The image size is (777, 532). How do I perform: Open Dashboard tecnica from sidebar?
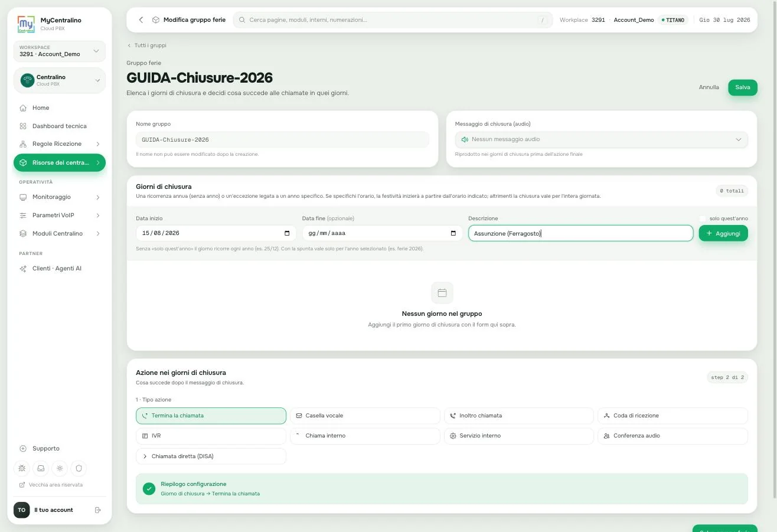coord(59,126)
